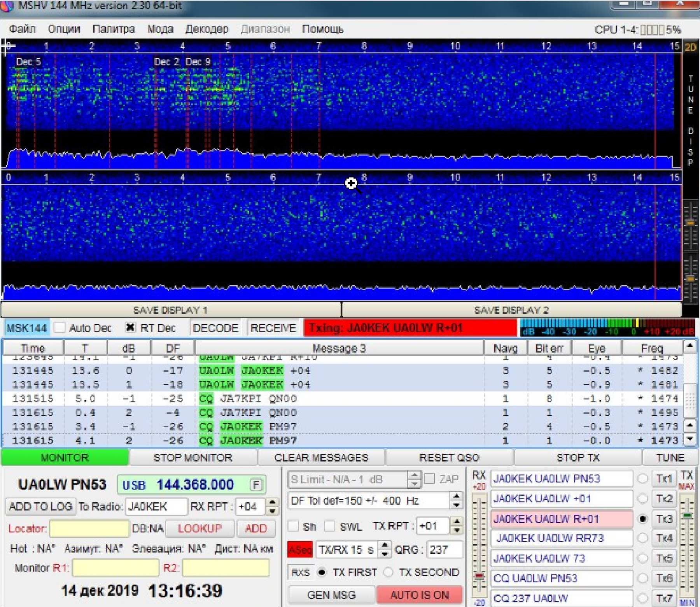Increase TX RPT with its up arrow
700x607 pixels.
[x=457, y=521]
